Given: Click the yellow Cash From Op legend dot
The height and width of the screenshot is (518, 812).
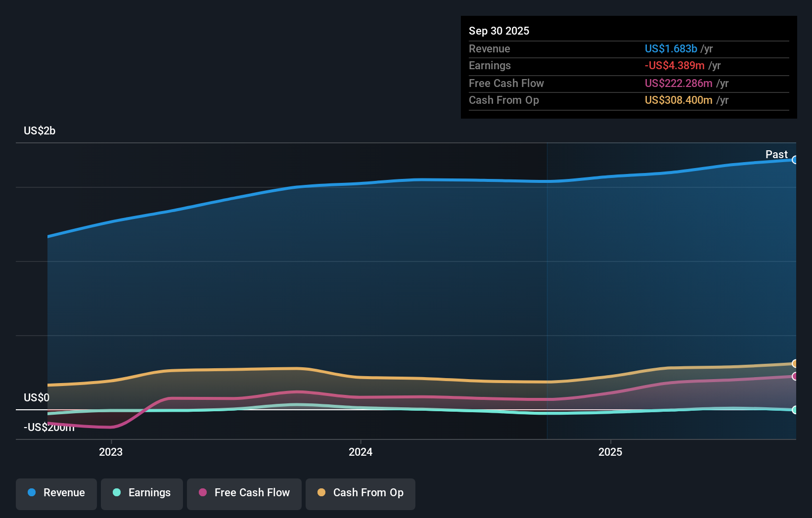Looking at the screenshot, I should (x=321, y=493).
